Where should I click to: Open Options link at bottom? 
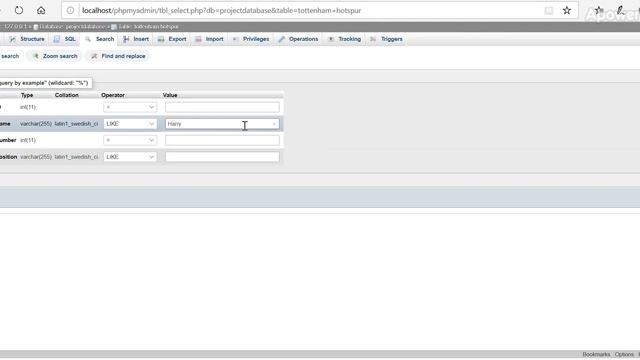click(624, 354)
